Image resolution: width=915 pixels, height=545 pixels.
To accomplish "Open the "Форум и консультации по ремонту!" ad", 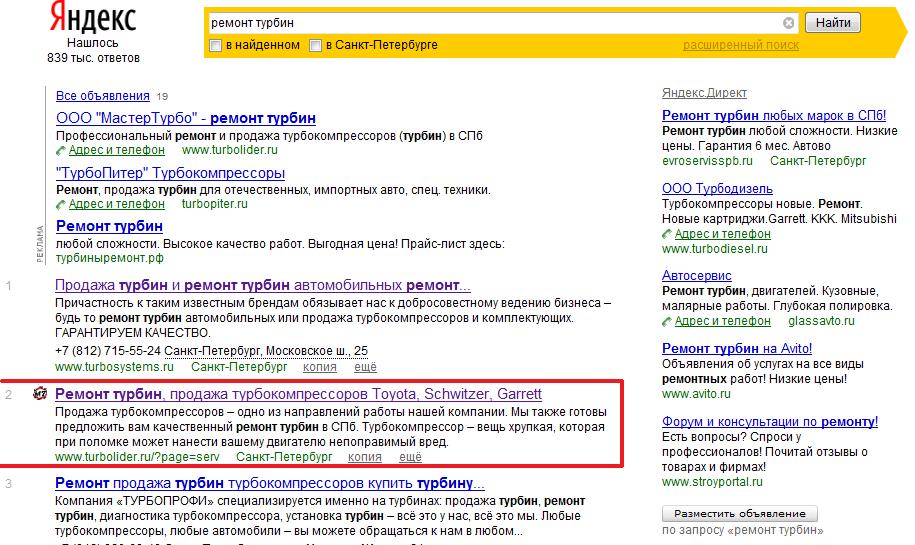I will pos(770,421).
